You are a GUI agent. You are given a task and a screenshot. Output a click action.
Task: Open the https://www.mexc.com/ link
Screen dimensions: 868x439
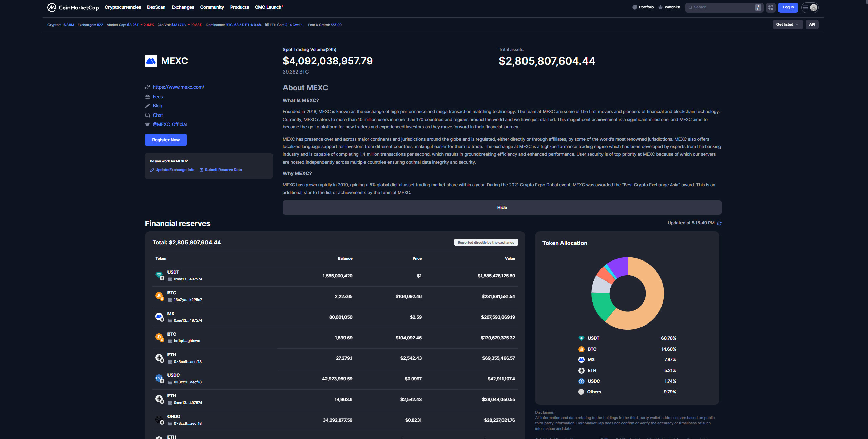[x=178, y=87]
